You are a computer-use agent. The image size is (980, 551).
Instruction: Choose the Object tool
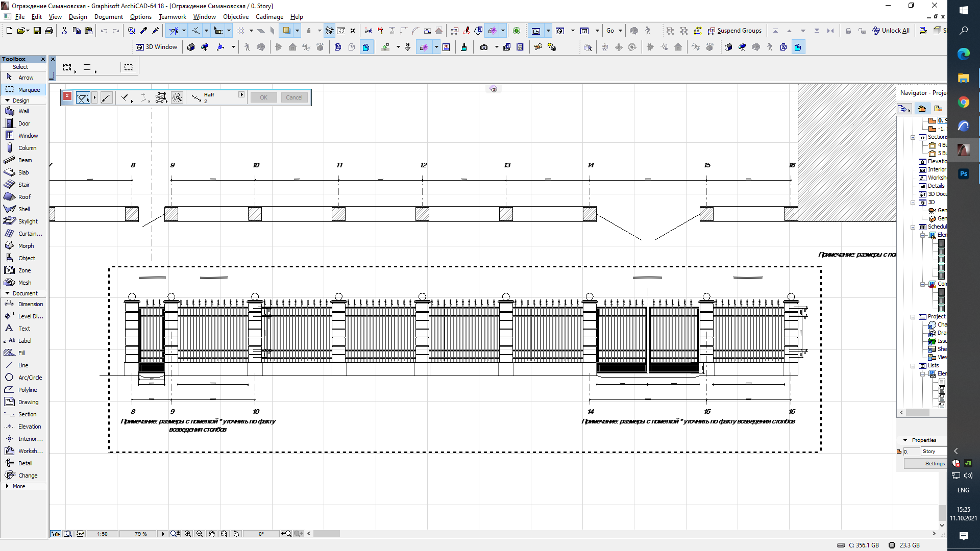click(x=24, y=258)
